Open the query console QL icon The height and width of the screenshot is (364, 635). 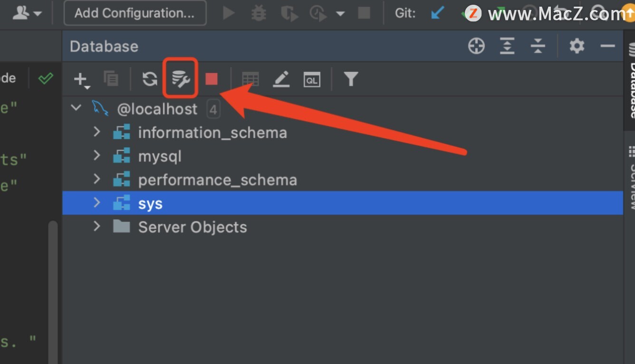(312, 79)
